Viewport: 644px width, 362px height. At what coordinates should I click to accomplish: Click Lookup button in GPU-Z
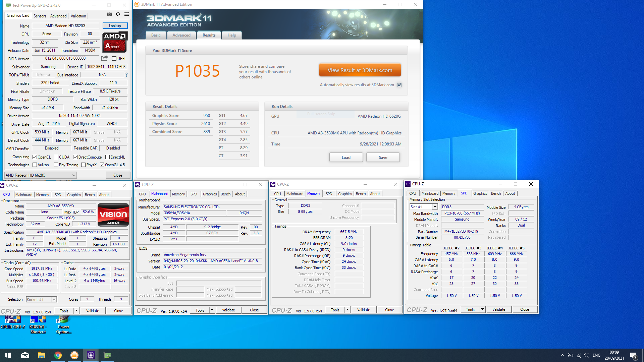(115, 26)
